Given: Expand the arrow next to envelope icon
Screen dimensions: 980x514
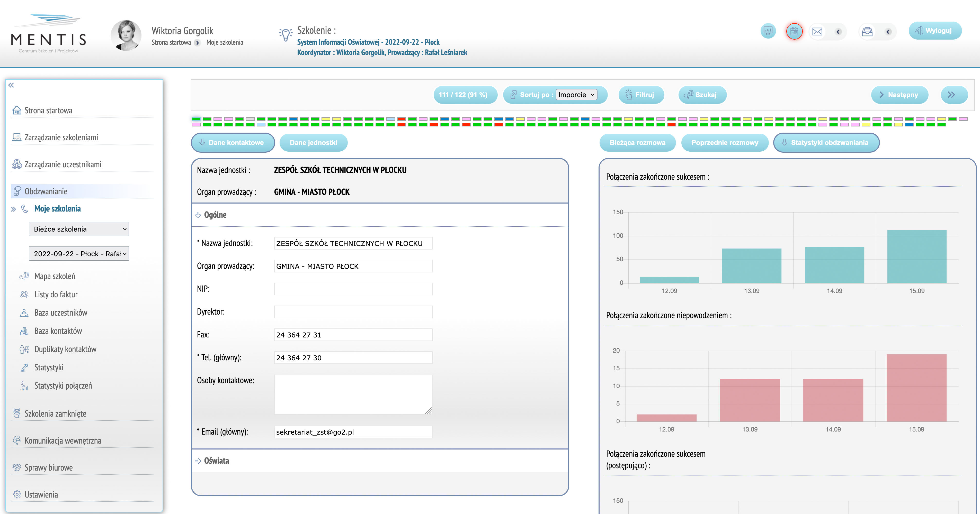Looking at the screenshot, I should point(838,32).
